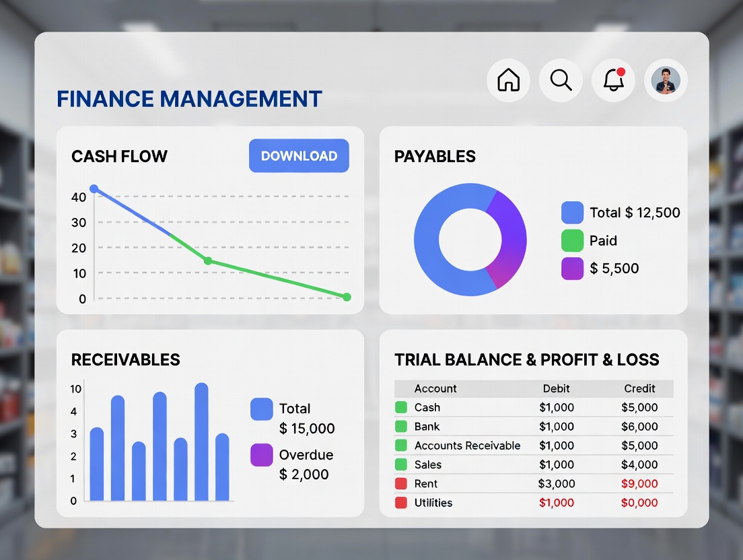
Task: Click the green indicator next to Bank
Action: click(401, 426)
